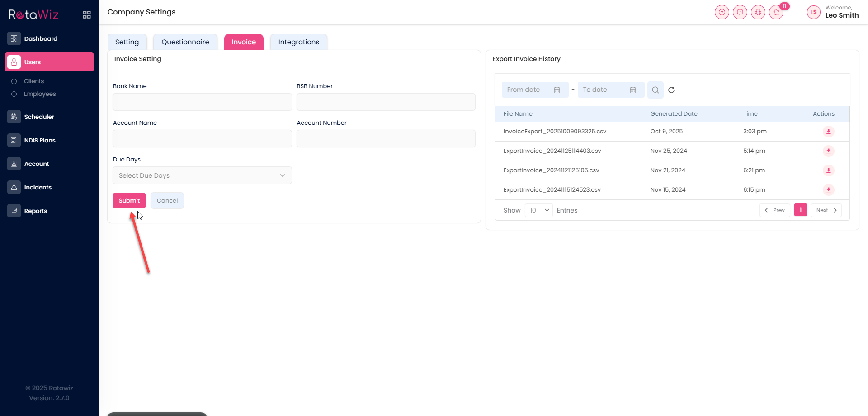Viewport: 868px width, 416px height.
Task: Open the notifications bell icon
Action: click(776, 12)
